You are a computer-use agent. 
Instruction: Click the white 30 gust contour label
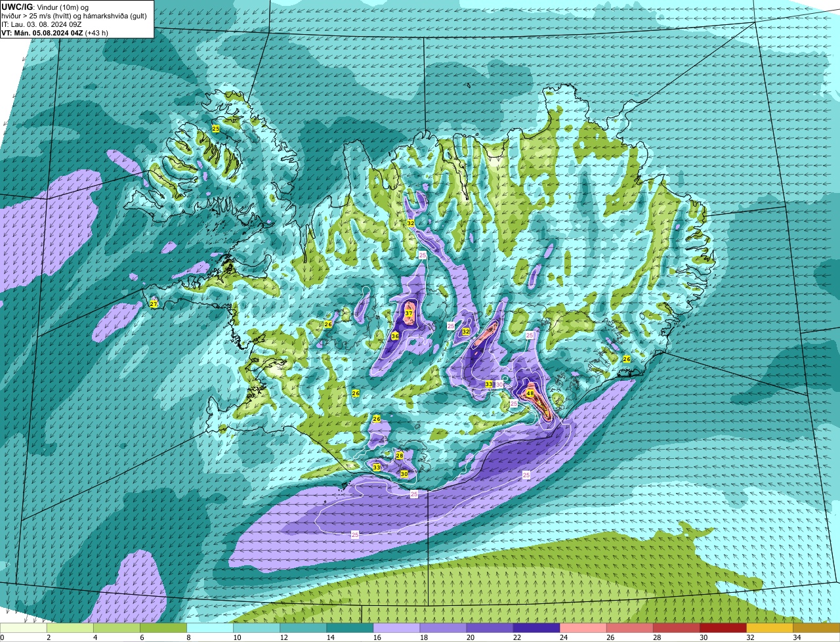point(499,385)
